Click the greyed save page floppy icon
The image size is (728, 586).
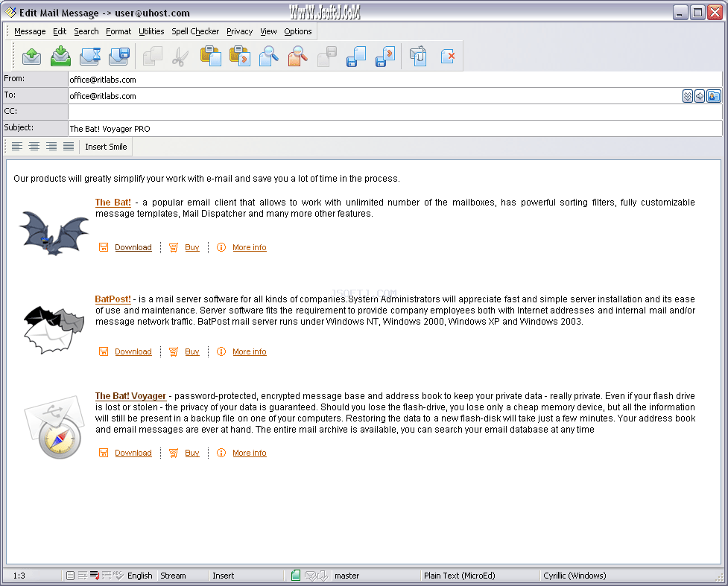(x=327, y=57)
